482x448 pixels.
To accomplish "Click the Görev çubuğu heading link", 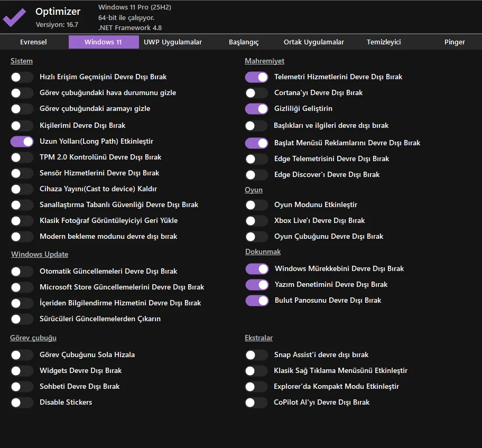I will pos(33,338).
